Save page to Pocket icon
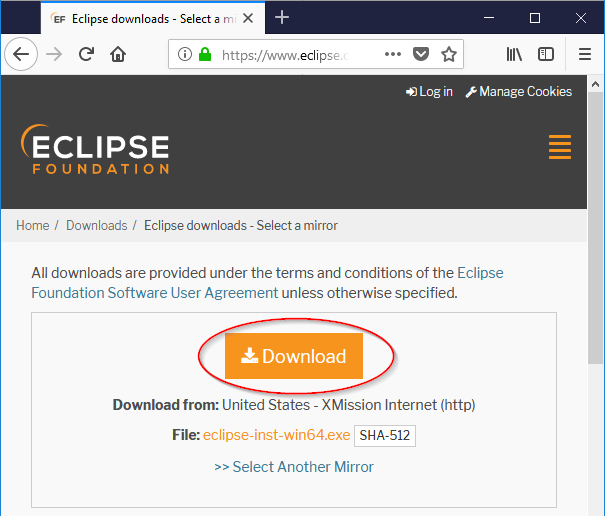Image resolution: width=605 pixels, height=516 pixels. point(422,54)
